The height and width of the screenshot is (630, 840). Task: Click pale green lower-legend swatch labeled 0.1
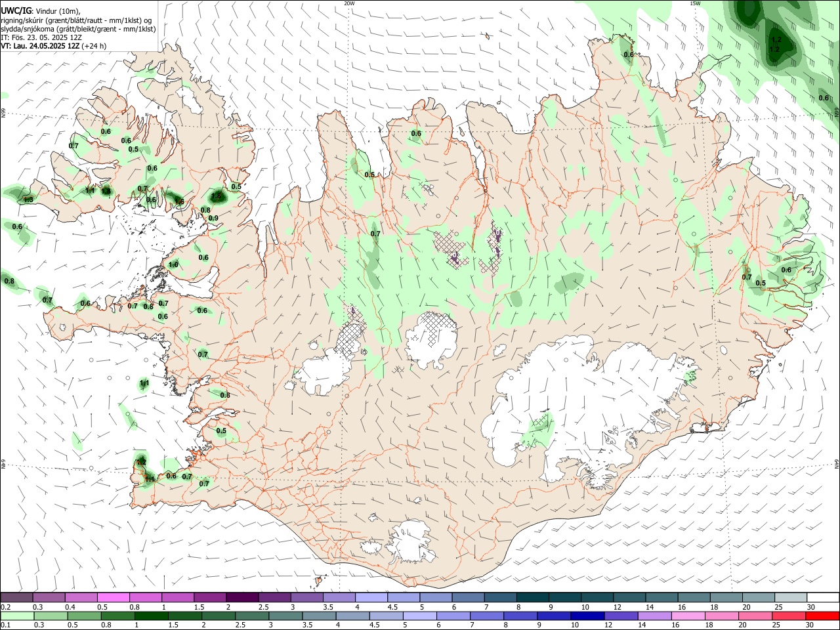coord(17,616)
